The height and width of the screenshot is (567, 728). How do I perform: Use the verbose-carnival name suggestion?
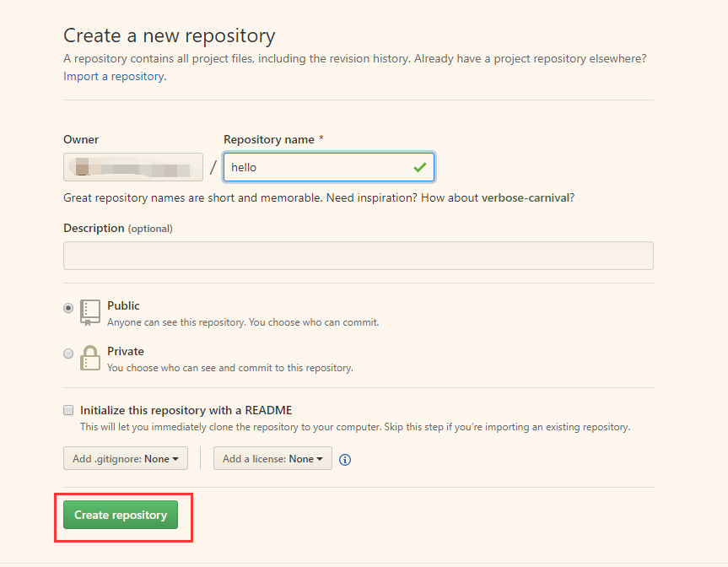click(x=526, y=197)
